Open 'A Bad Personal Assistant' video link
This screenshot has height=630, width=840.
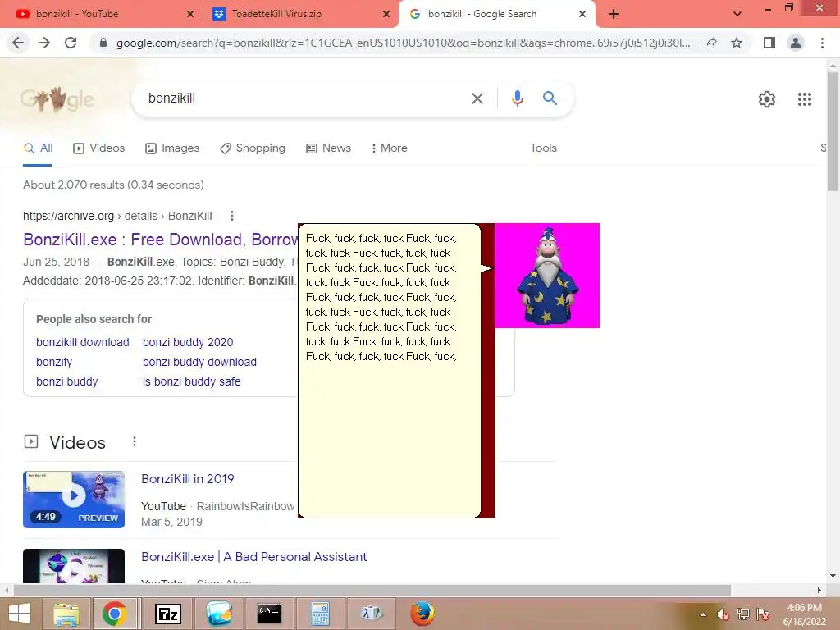coord(254,557)
